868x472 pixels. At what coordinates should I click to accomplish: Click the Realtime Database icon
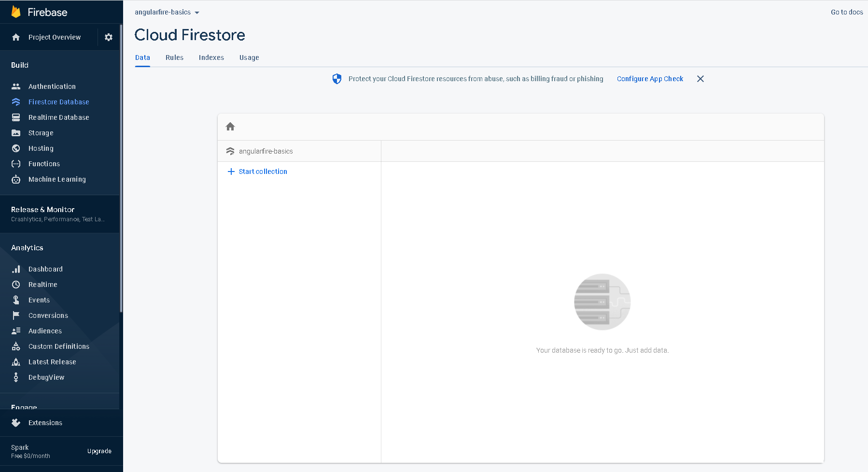(x=16, y=117)
